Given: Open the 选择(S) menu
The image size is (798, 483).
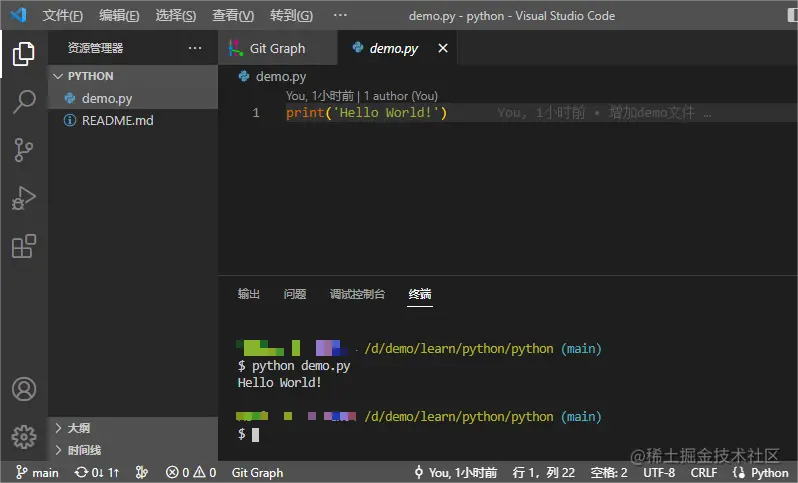Looking at the screenshot, I should click(x=176, y=16).
